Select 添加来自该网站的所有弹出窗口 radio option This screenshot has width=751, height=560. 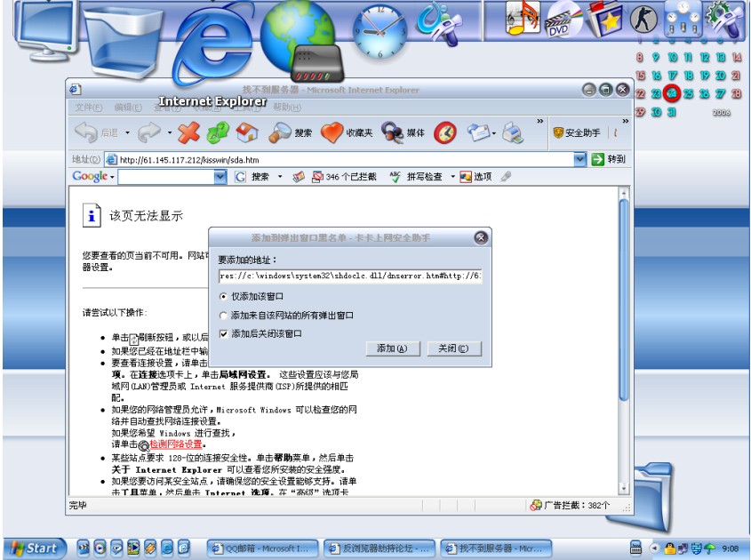223,316
